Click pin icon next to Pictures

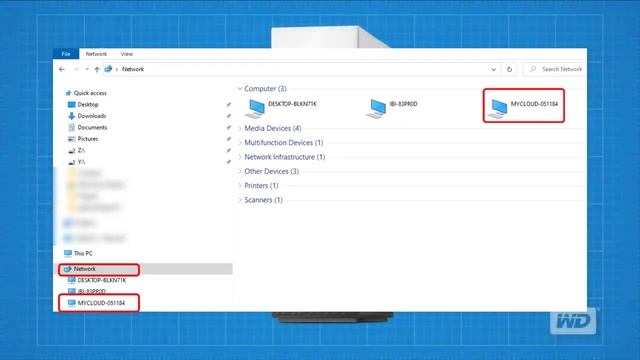click(x=229, y=139)
